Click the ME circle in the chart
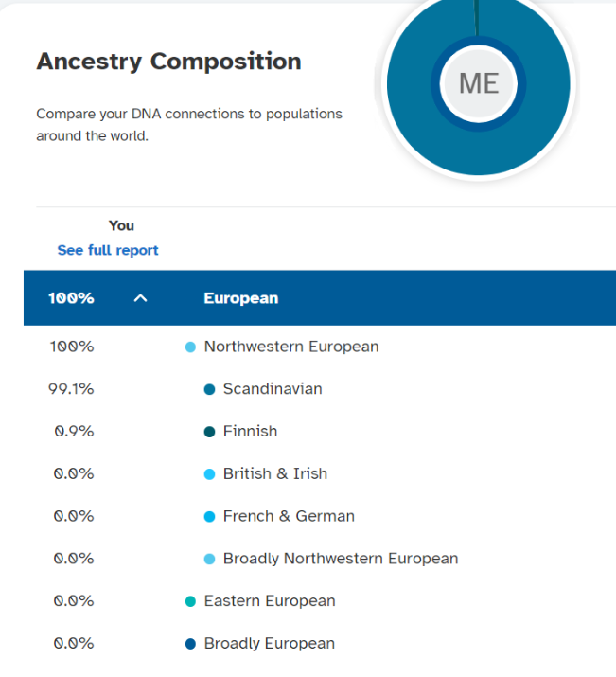This screenshot has height=677, width=616. point(479,83)
